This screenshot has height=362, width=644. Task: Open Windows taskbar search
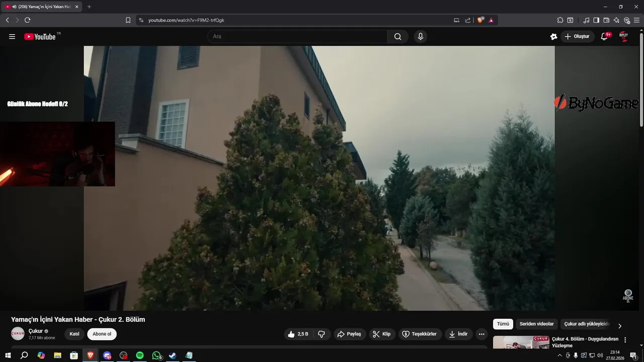tap(24, 355)
